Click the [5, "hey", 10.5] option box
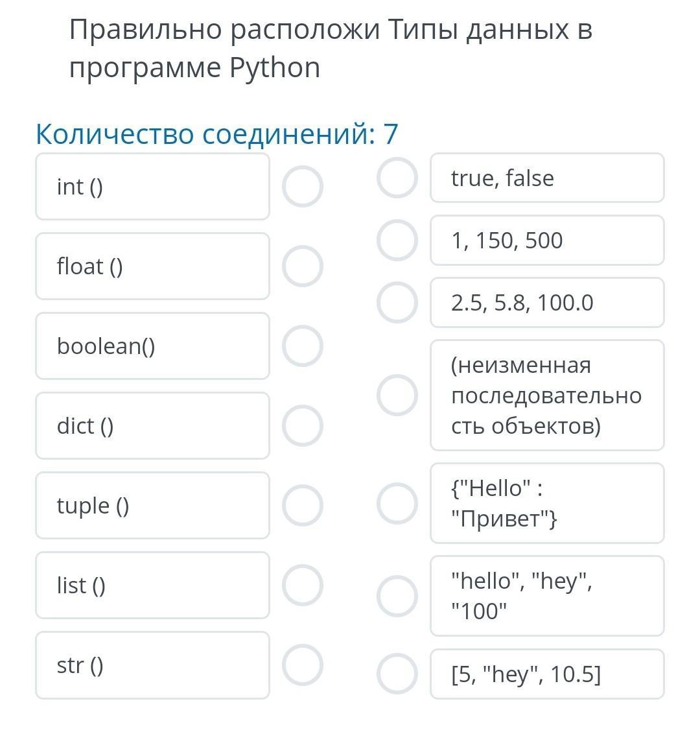The image size is (700, 745). pyautogui.click(x=547, y=674)
